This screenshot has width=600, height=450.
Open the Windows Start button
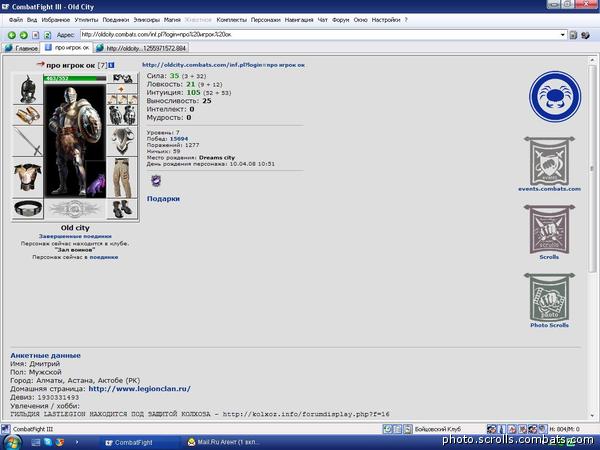[x=12, y=442]
